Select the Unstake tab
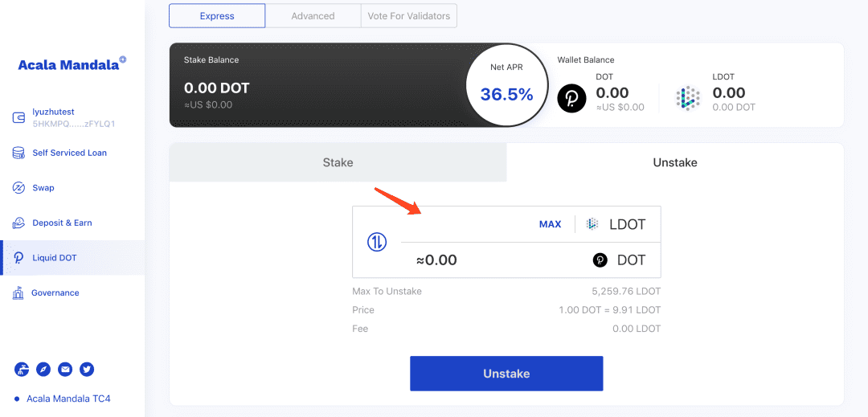 675,162
